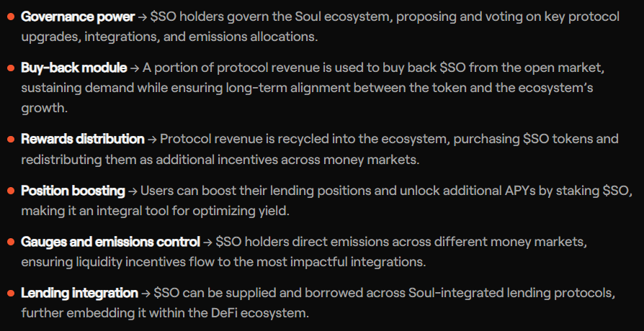This screenshot has height=331, width=644.
Task: Click the bullet next to Gauges and emissions control
Action: click(x=11, y=242)
